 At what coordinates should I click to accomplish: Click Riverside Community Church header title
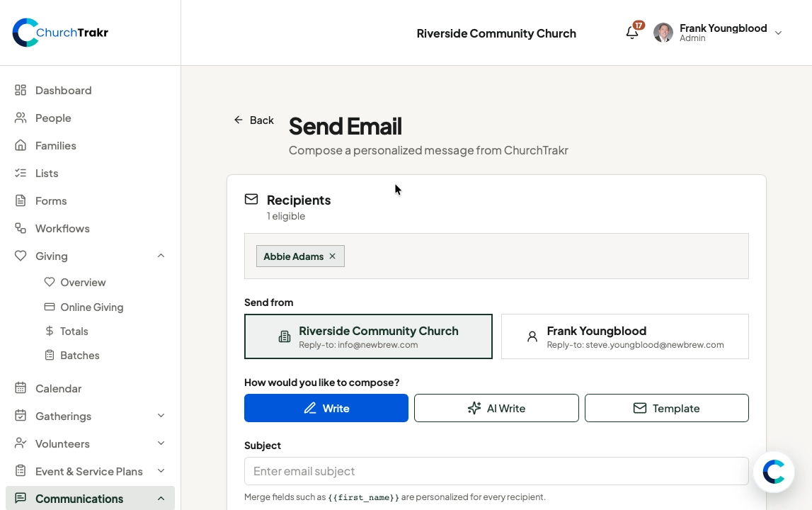[496, 33]
